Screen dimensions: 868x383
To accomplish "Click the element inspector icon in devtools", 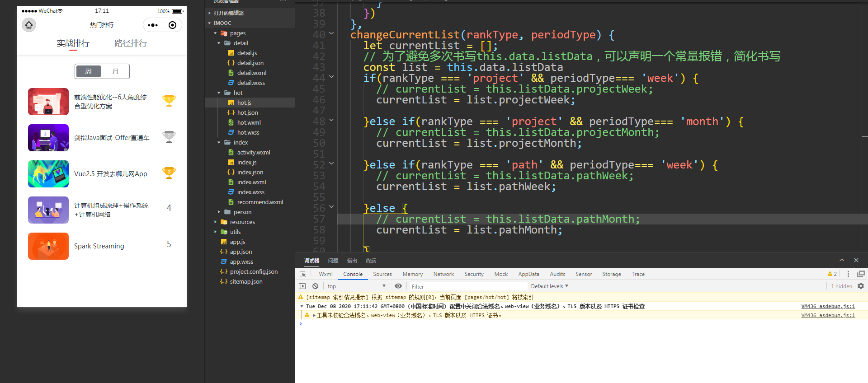I will coord(302,274).
